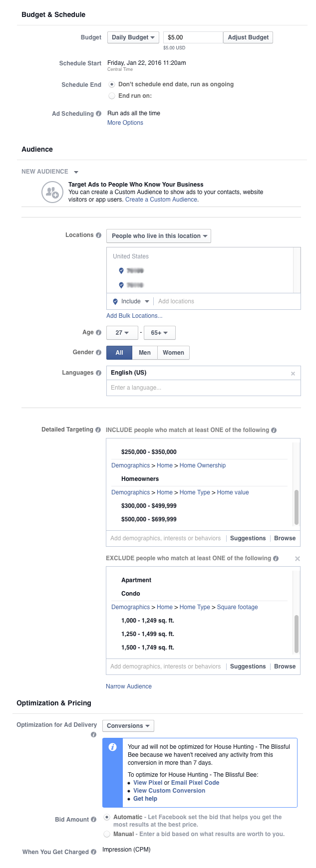Click the info icon beside Locations label
The height and width of the screenshot is (868, 316).
(x=98, y=235)
